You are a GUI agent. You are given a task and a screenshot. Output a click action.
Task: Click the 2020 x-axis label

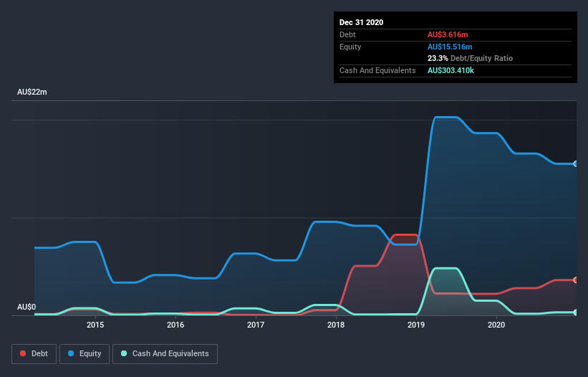pyautogui.click(x=496, y=325)
